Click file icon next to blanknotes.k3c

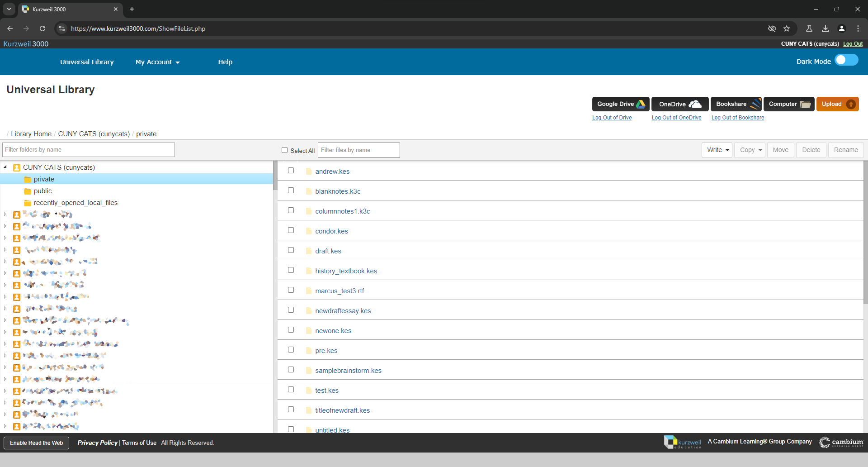point(309,191)
